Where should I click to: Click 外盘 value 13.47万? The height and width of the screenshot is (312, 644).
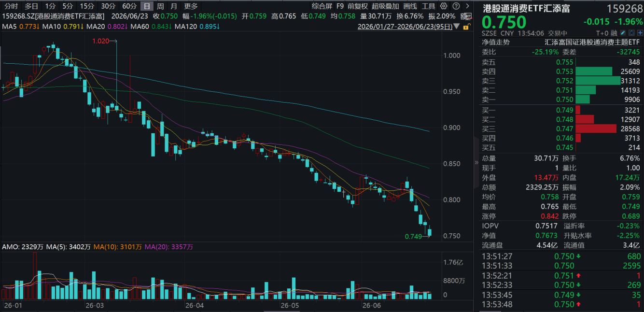[x=547, y=177]
